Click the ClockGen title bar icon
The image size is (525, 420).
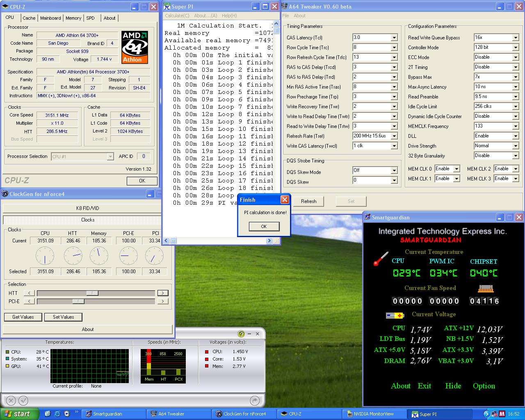tap(5, 194)
